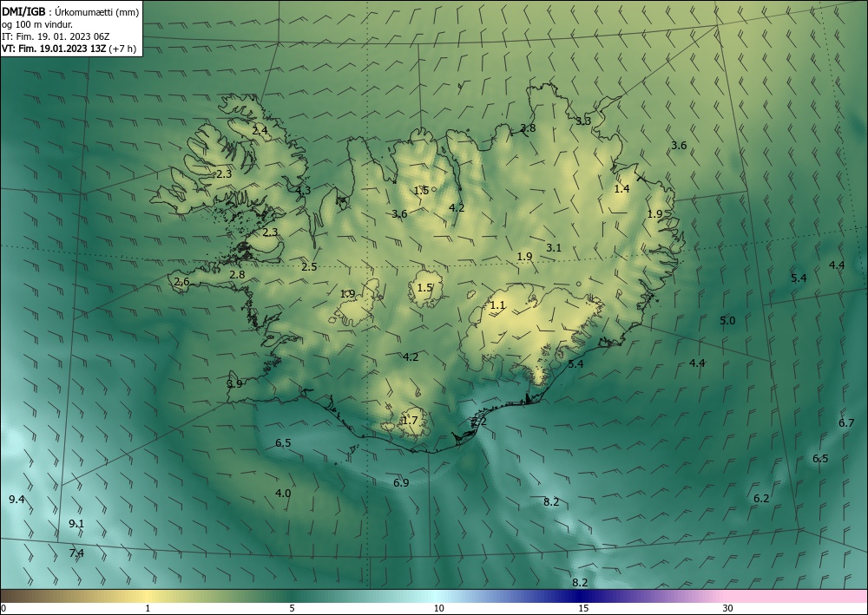Click the 30 label on the color scale
Screen dimensions: 868x615
727,609
